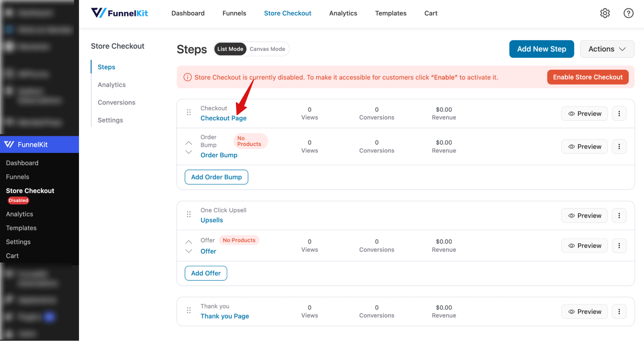The image size is (644, 341).
Task: Move Offer down with chevron
Action: (x=189, y=251)
